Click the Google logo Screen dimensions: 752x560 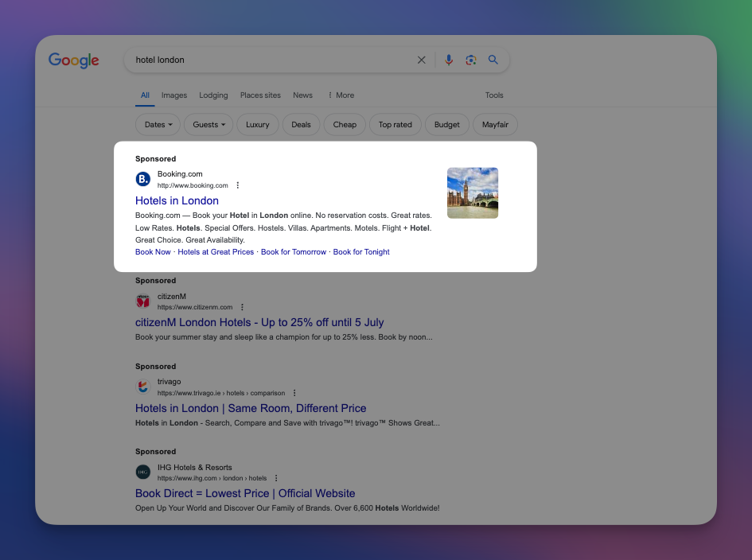[x=73, y=60]
